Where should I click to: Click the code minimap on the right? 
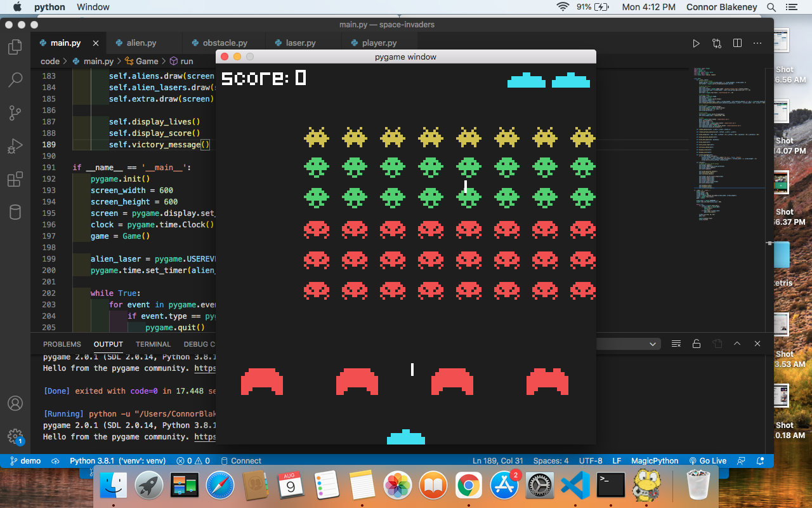click(730, 140)
